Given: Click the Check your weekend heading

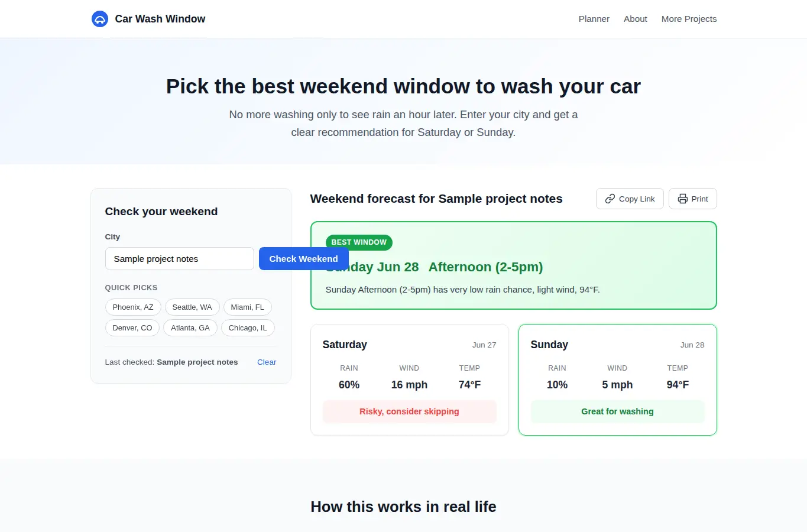Looking at the screenshot, I should 161,212.
